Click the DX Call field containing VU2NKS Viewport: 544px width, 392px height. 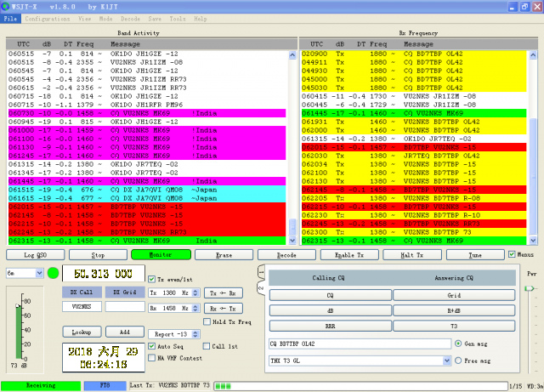(82, 307)
